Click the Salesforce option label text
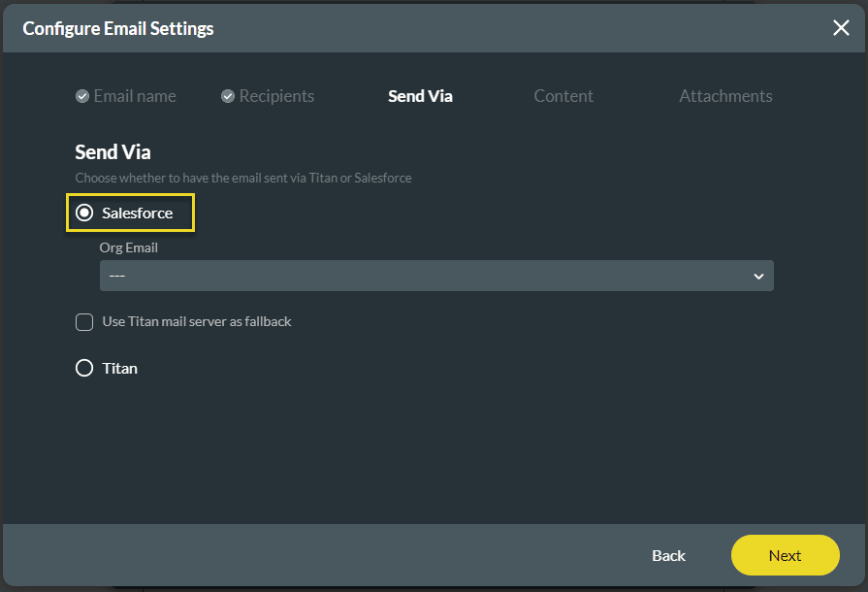The height and width of the screenshot is (592, 868). click(x=138, y=213)
